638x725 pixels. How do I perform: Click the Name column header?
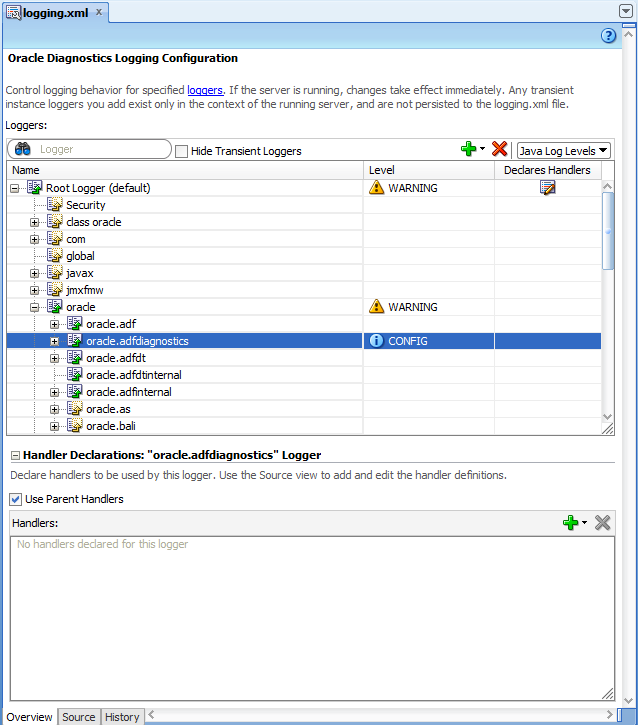[x=185, y=170]
